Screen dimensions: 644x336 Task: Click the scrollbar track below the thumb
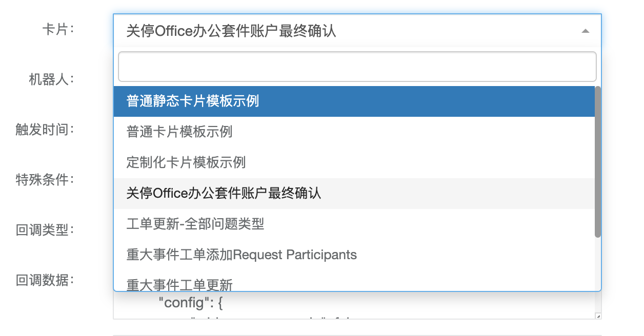coord(597,264)
